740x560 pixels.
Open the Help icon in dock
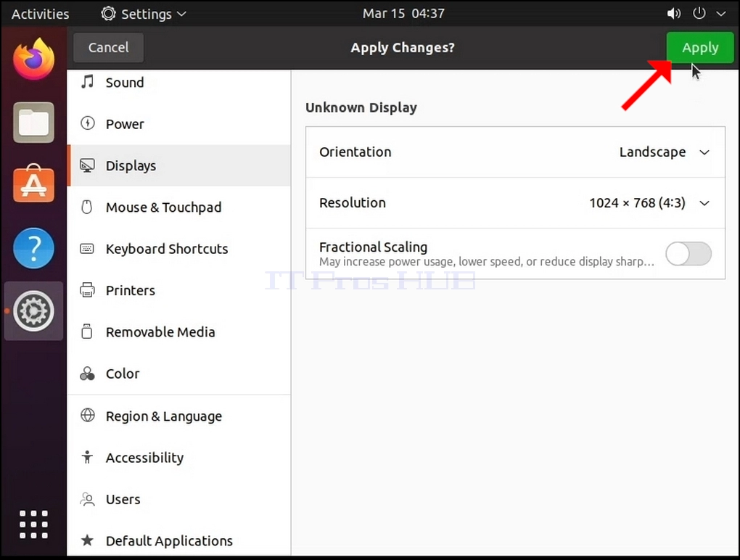(x=33, y=248)
